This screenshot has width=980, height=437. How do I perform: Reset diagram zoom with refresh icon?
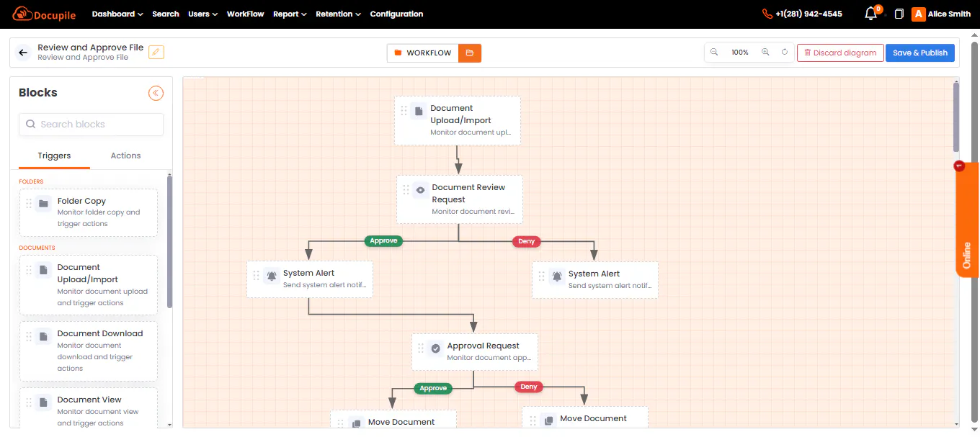[x=785, y=53]
